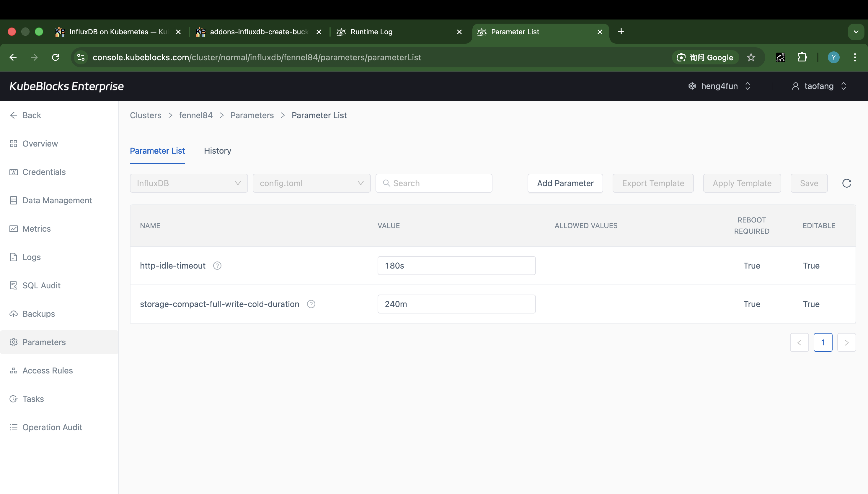Open the Overview page
Image resolution: width=868 pixels, height=494 pixels.
[40, 144]
